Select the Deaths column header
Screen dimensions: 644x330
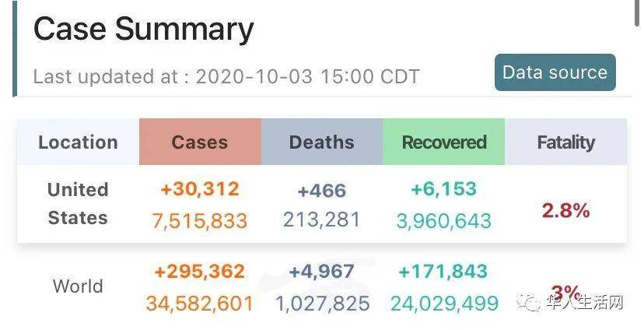point(322,142)
